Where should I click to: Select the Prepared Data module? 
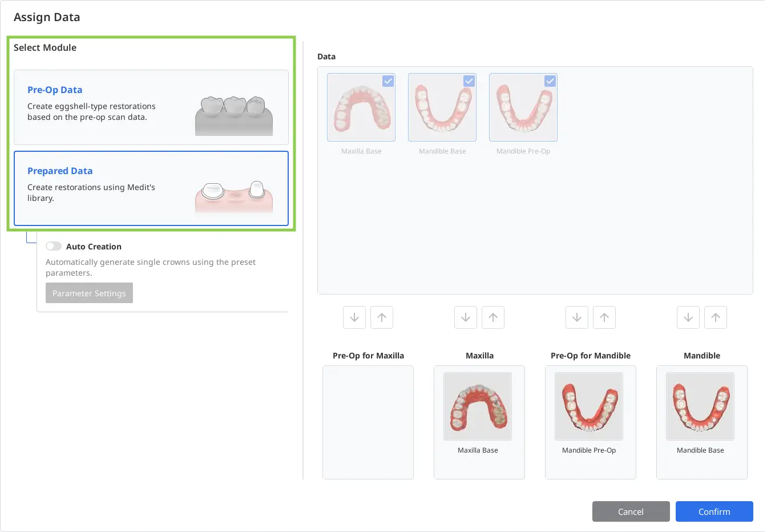pyautogui.click(x=151, y=188)
